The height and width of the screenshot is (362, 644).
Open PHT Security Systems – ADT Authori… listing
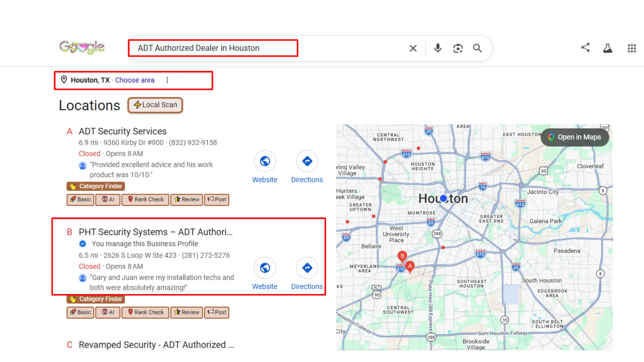tap(155, 232)
